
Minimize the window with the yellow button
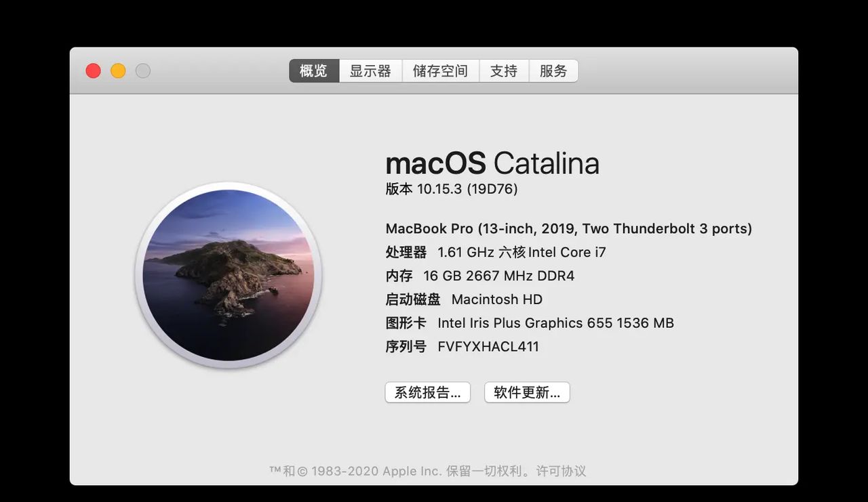click(x=118, y=70)
